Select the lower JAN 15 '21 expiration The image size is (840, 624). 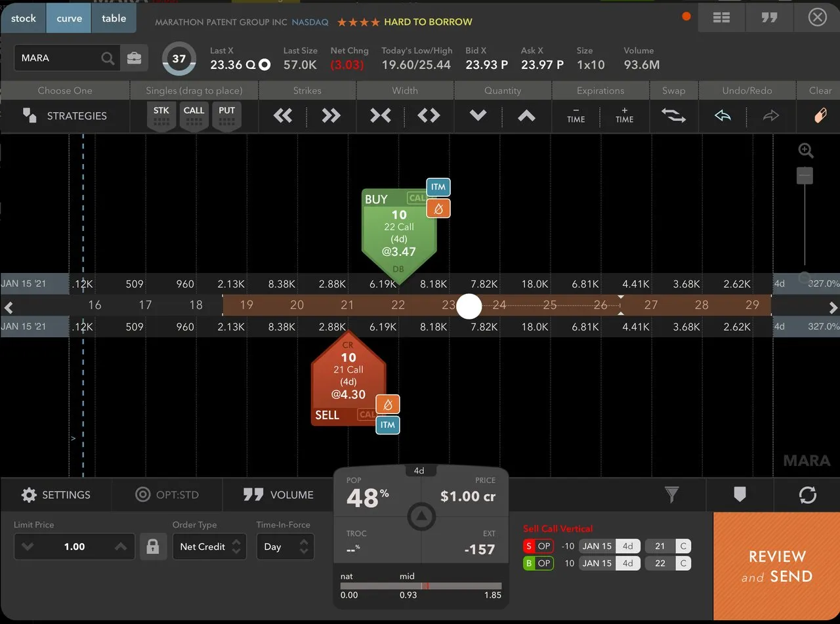34,327
